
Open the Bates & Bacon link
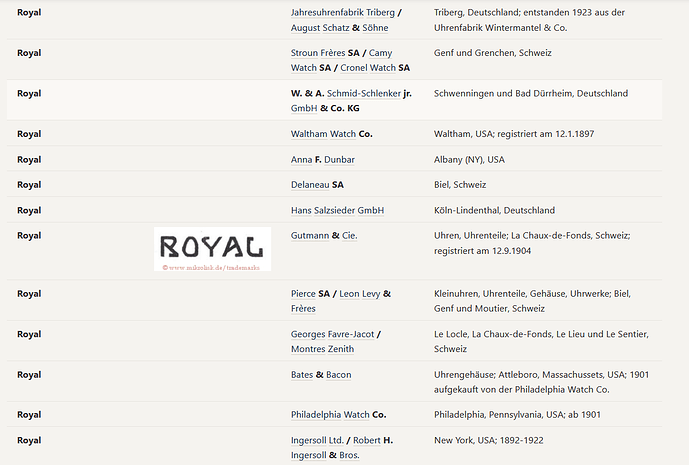tap(321, 375)
